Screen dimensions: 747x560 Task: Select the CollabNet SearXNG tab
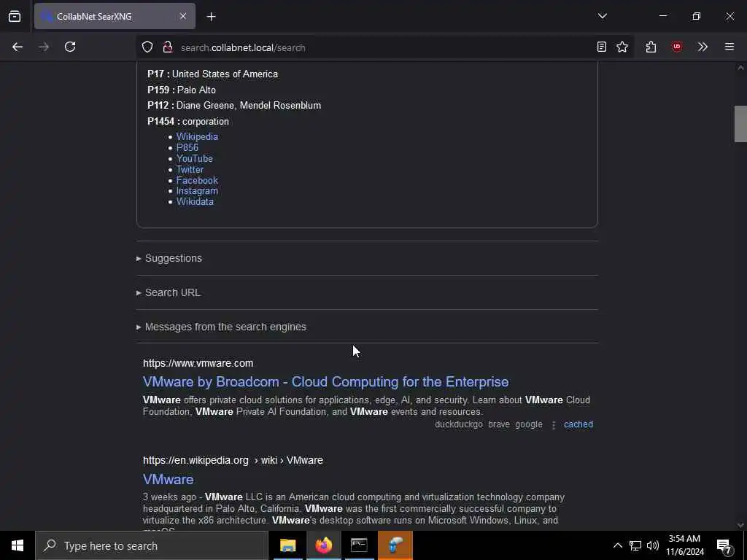point(115,16)
